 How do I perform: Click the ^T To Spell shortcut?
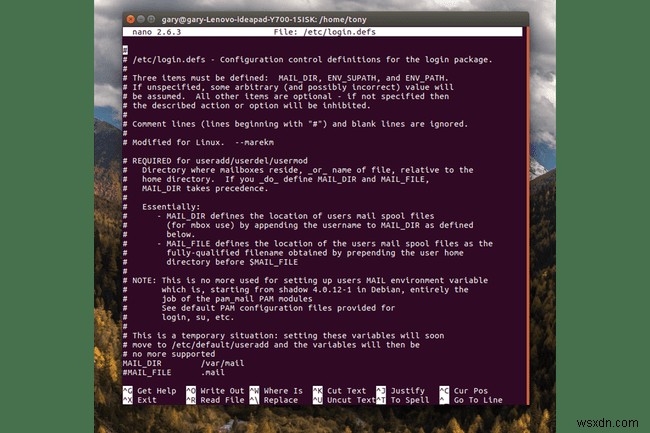pos(403,400)
